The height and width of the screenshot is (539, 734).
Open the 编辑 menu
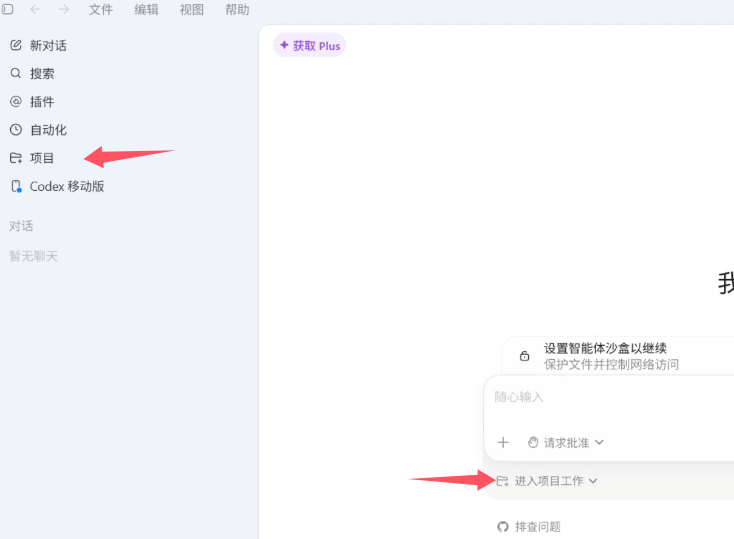point(146,9)
